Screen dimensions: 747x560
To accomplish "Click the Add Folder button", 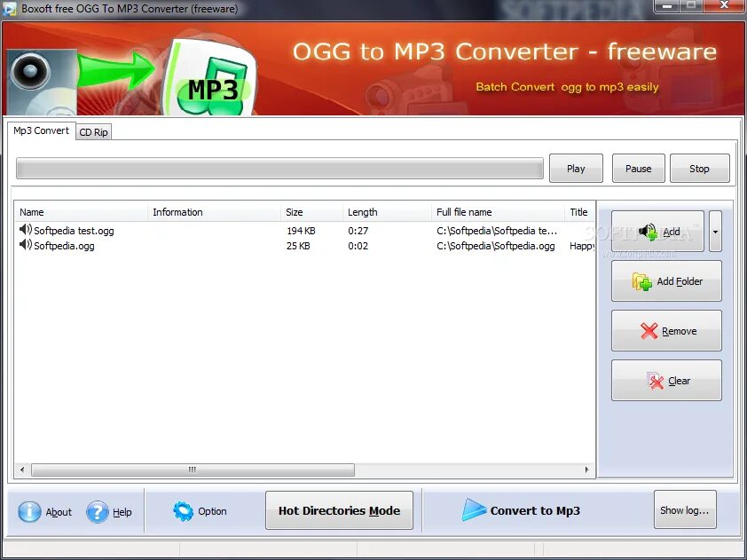I will click(666, 281).
